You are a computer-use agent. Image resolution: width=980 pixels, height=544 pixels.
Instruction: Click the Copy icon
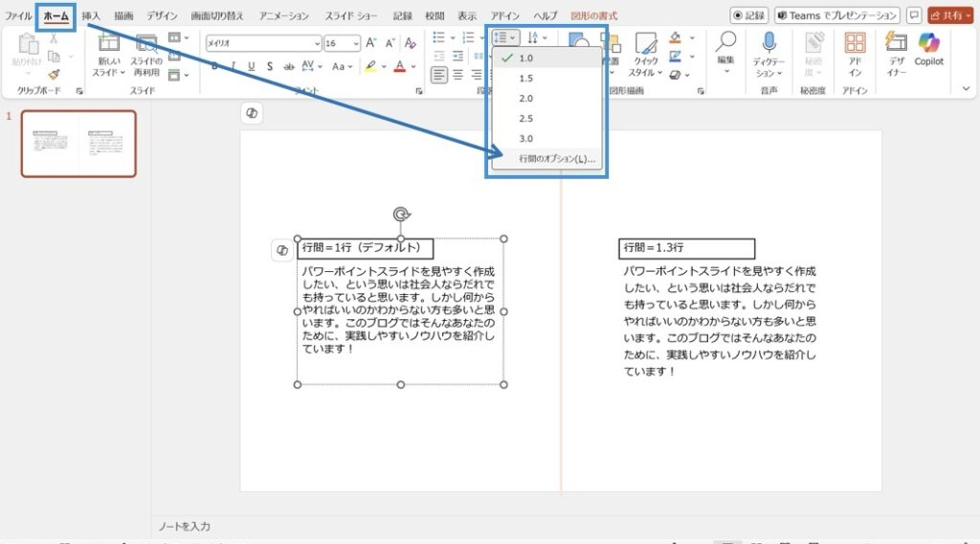tap(54, 57)
